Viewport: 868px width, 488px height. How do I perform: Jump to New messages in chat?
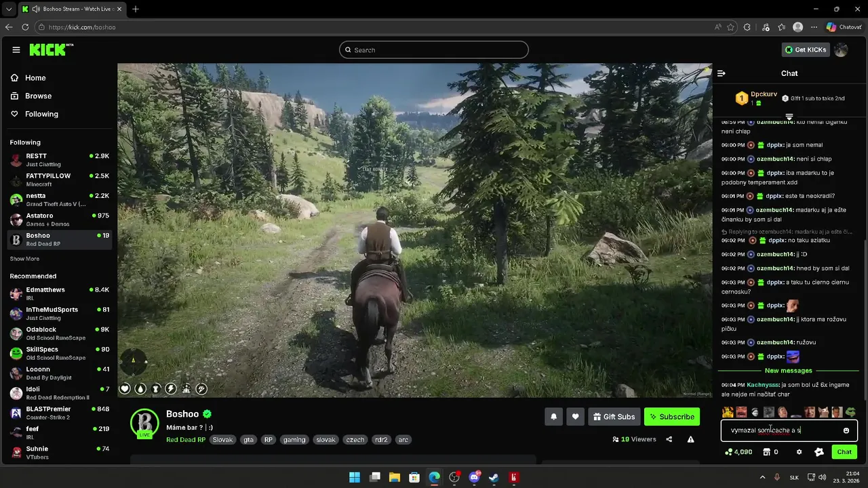click(789, 371)
